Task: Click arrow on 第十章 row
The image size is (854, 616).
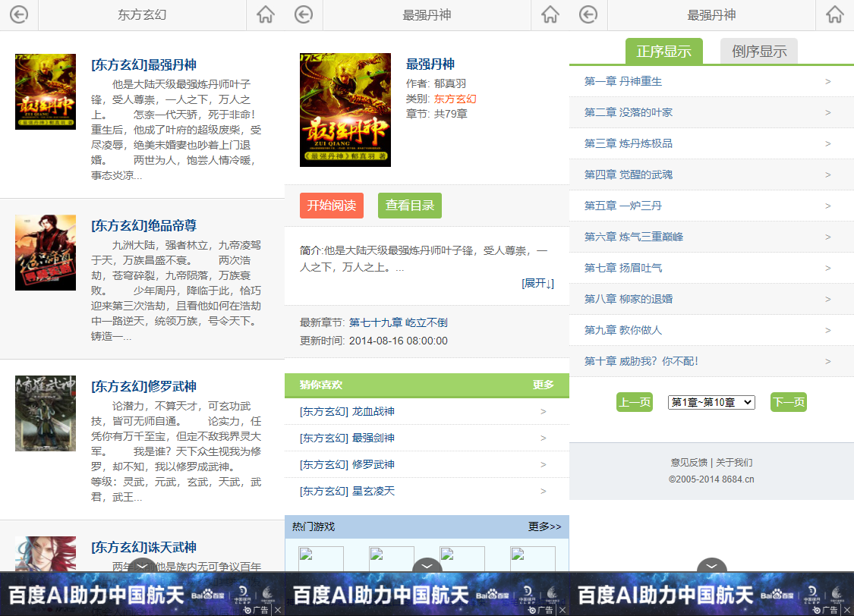Action: point(828,361)
